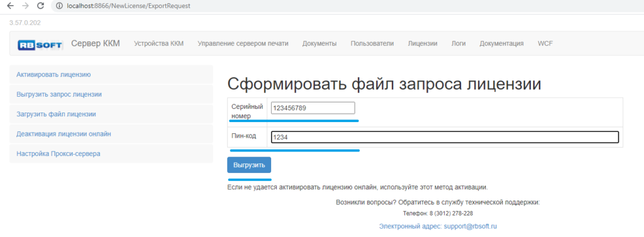Click the Серийный номер input field

(313, 108)
